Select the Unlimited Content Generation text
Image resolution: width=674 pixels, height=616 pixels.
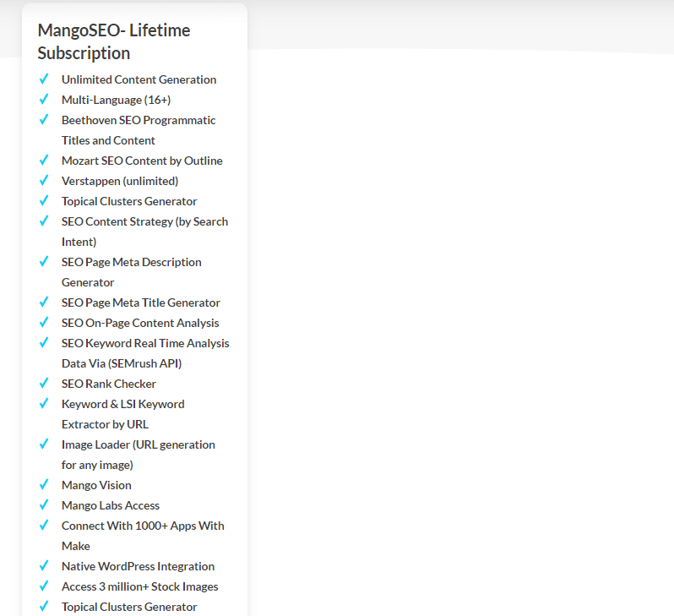(x=139, y=79)
